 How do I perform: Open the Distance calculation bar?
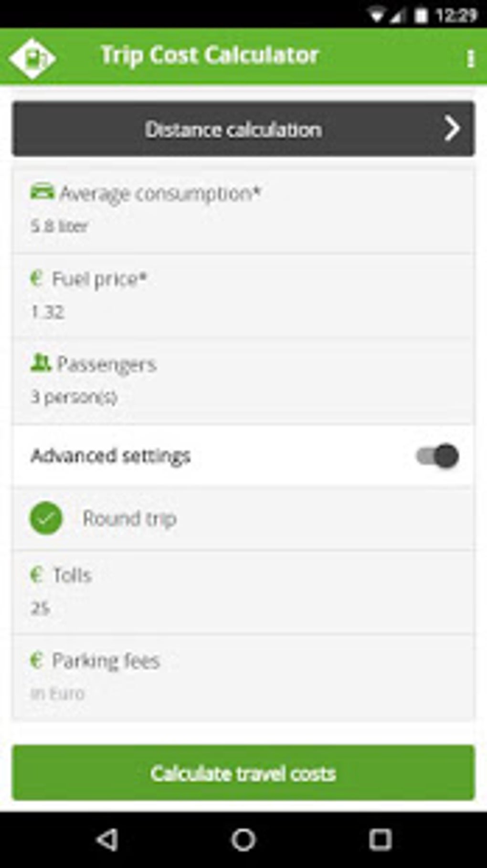click(233, 129)
